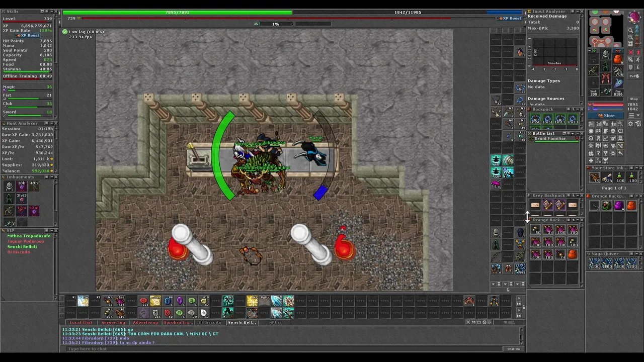Switch to Local Chat tab
This screenshot has width=644, height=362.
click(81, 322)
